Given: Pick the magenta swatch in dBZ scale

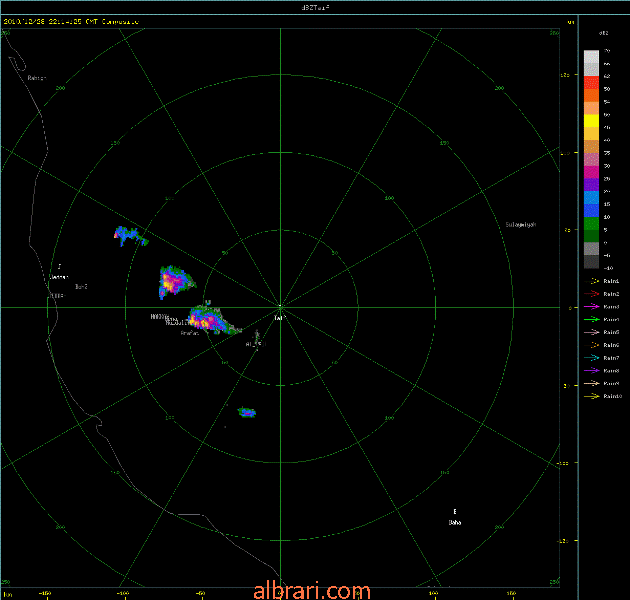Looking at the screenshot, I should pos(591,172).
